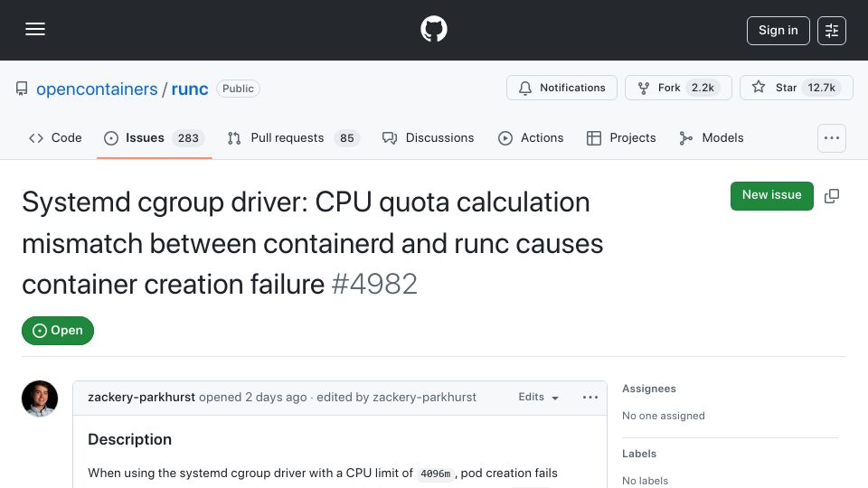The height and width of the screenshot is (488, 868).
Task: Go to GitHub homepage via Octocat logo
Action: [433, 29]
